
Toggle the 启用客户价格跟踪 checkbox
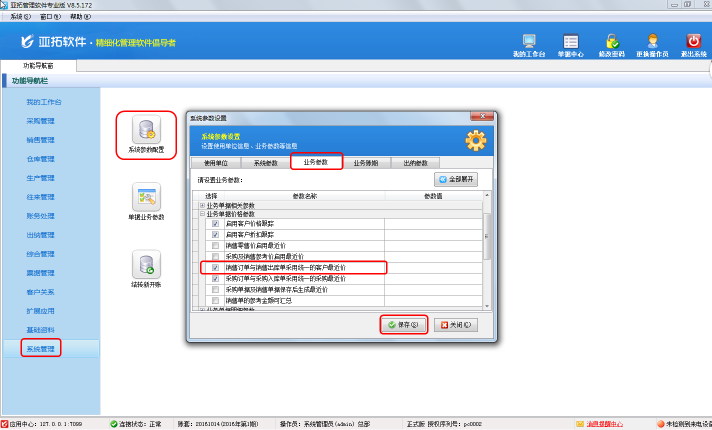pos(215,223)
